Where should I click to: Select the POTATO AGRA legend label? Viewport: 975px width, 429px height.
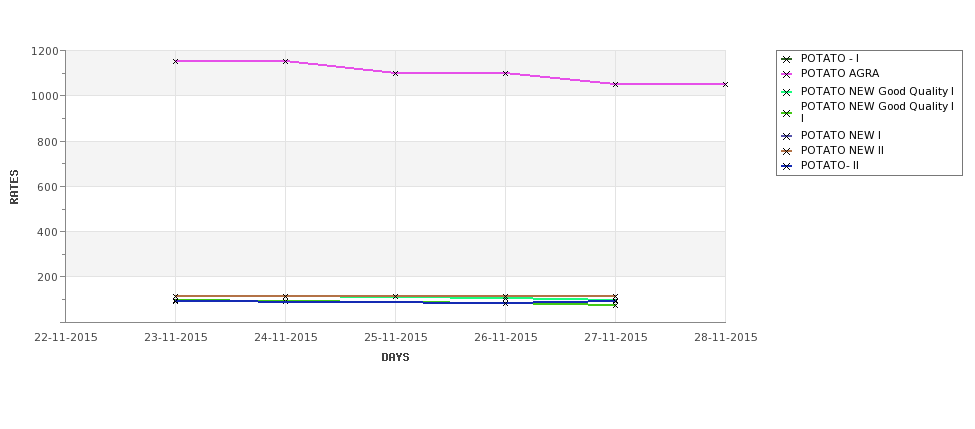[x=839, y=73]
